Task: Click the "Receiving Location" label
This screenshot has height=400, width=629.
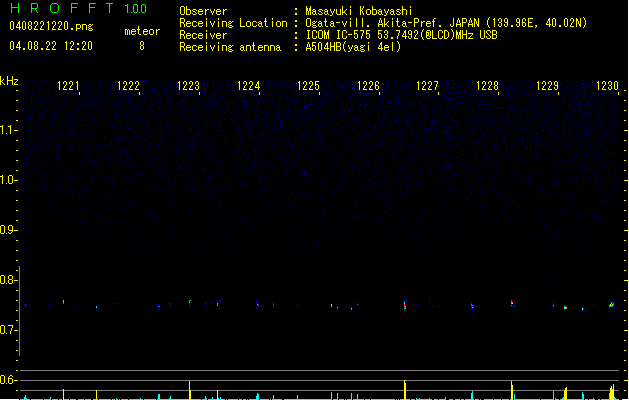Action: [233, 23]
